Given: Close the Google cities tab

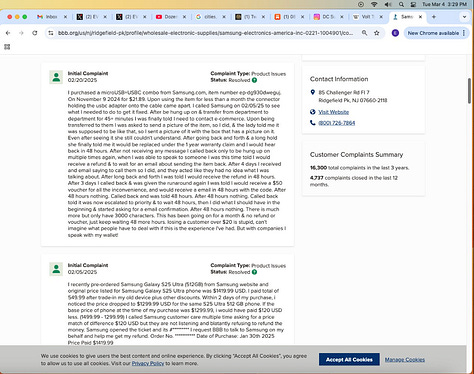Looking at the screenshot, I should (x=224, y=17).
